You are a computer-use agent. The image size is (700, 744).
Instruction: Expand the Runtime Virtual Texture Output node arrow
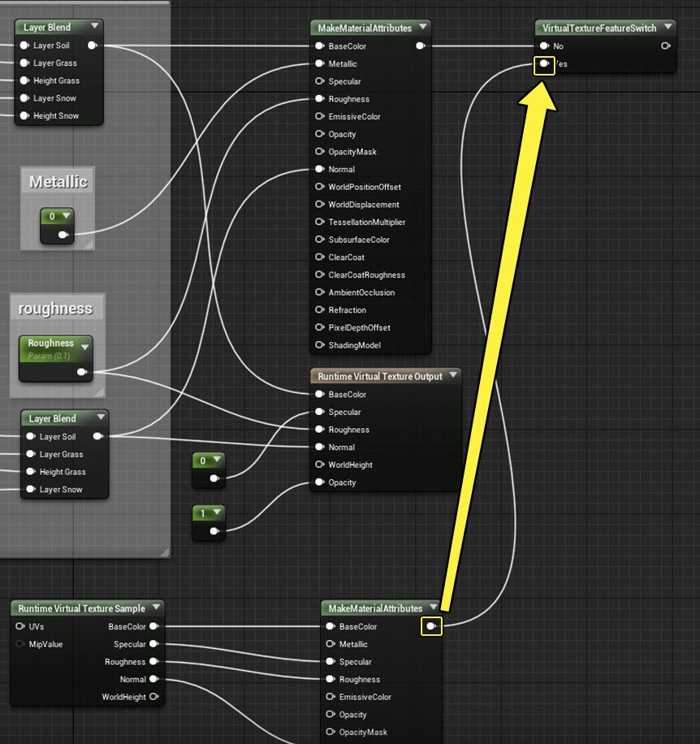[x=452, y=376]
